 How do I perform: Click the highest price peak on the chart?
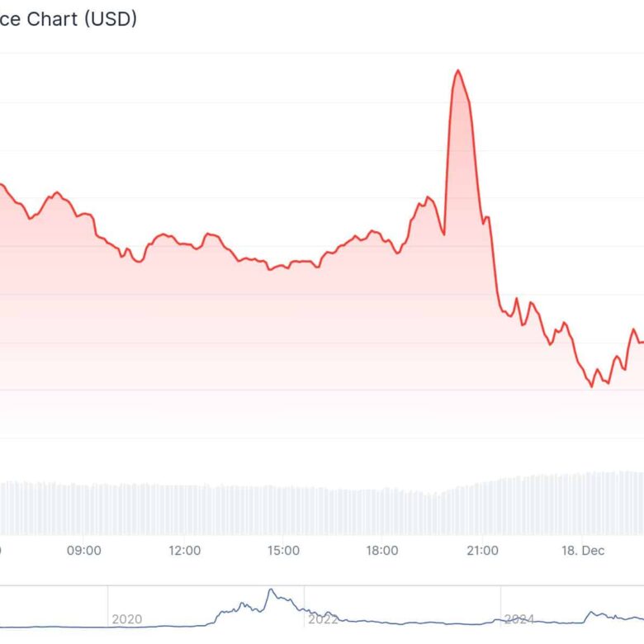pos(457,71)
